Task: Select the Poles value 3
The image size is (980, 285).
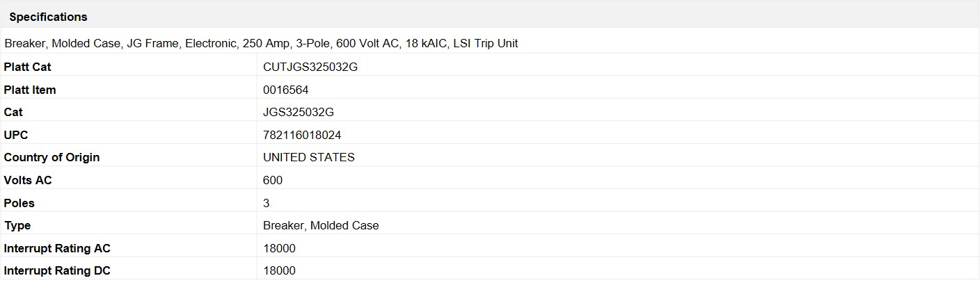Action: (x=267, y=203)
